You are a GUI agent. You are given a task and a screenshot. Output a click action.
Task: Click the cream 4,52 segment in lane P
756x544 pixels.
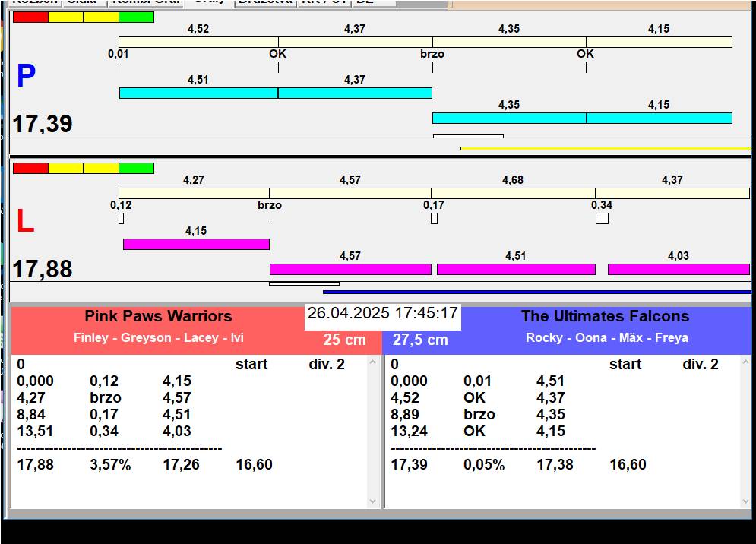coord(198,42)
